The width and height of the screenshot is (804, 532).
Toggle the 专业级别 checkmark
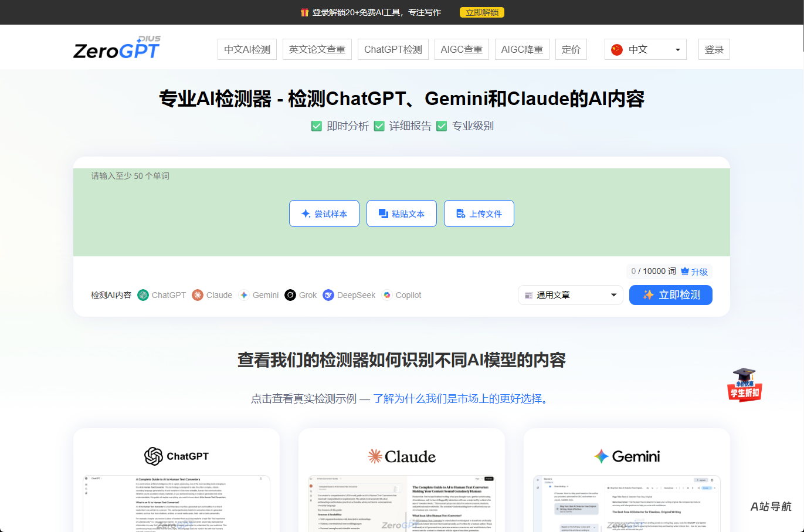pyautogui.click(x=442, y=126)
